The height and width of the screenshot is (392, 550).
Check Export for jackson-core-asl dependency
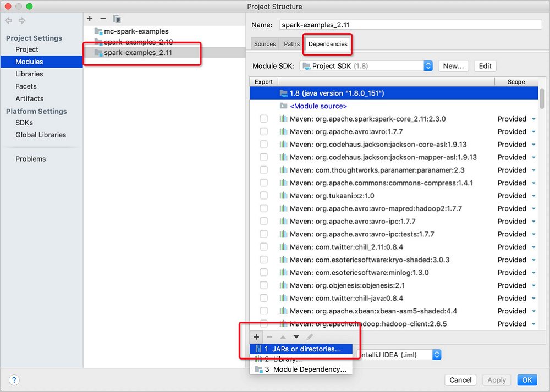(264, 145)
